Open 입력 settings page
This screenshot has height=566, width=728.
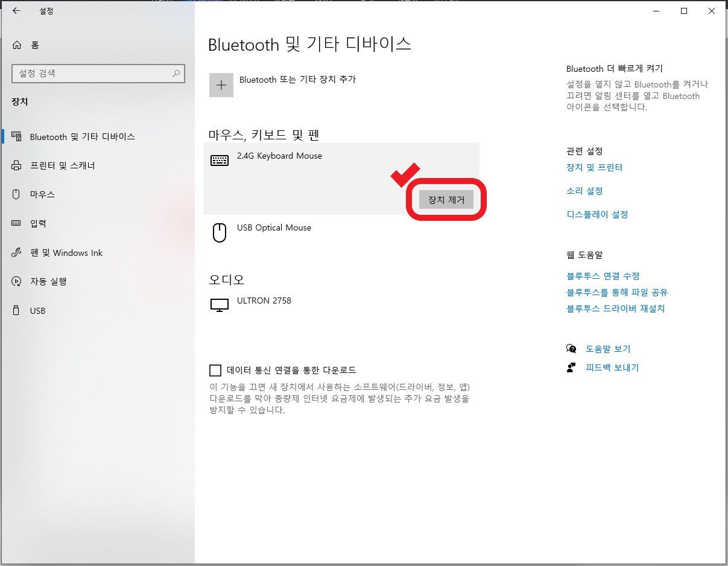point(38,223)
